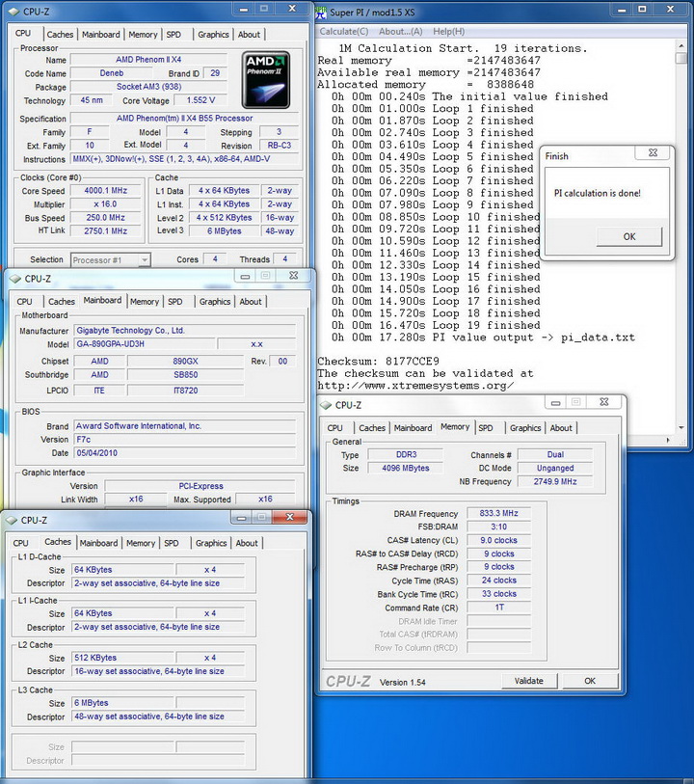Click the Memory Size 4096 MBytes value
The width and height of the screenshot is (694, 784).
coord(405,468)
